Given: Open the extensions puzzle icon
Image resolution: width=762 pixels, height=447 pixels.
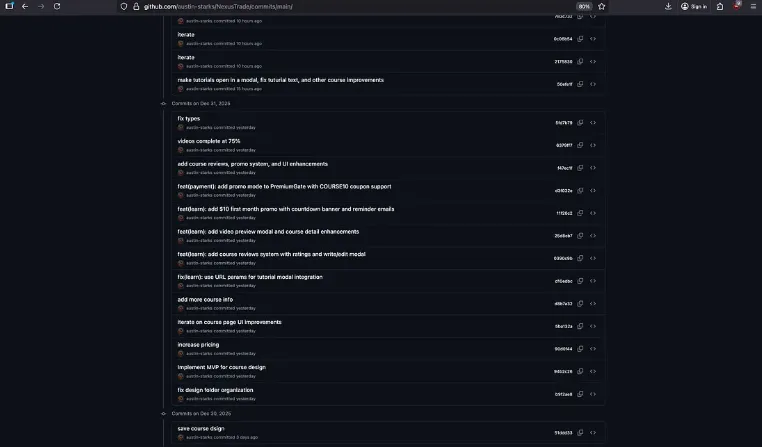Looking at the screenshot, I should (x=720, y=6).
